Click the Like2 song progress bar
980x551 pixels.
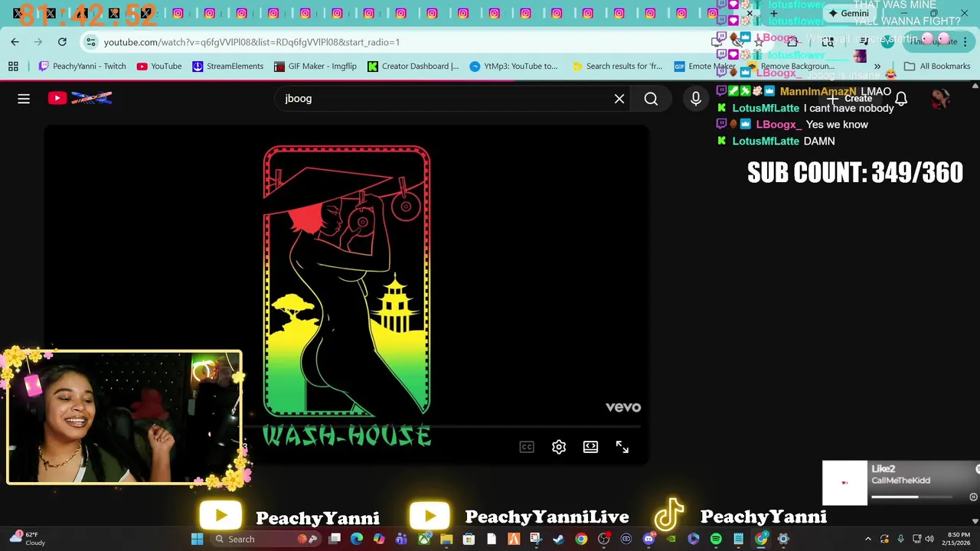(911, 497)
